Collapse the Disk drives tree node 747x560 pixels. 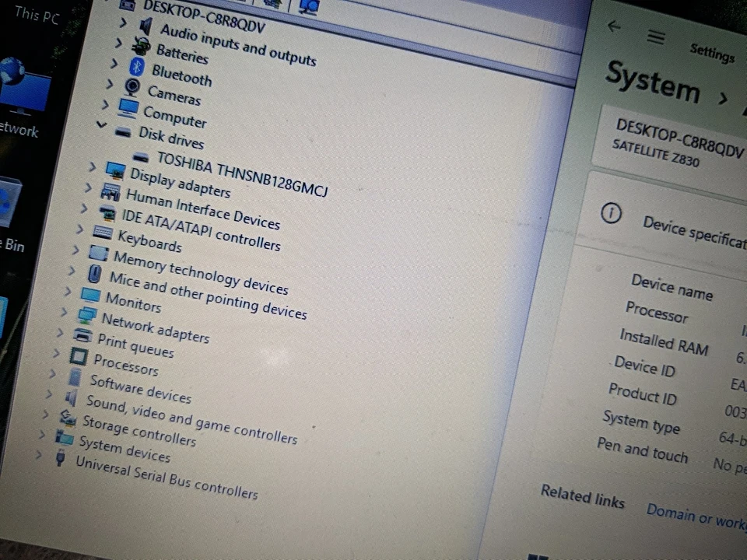[101, 124]
